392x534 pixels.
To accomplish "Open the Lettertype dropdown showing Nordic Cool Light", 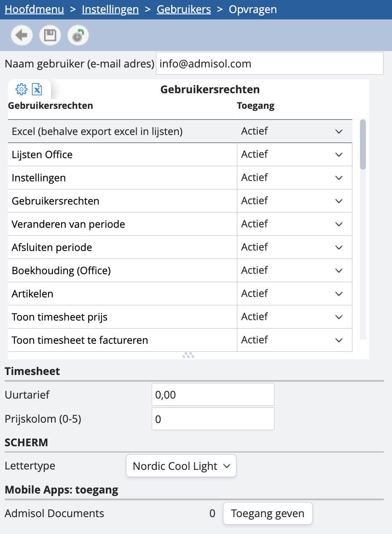I will (x=181, y=466).
